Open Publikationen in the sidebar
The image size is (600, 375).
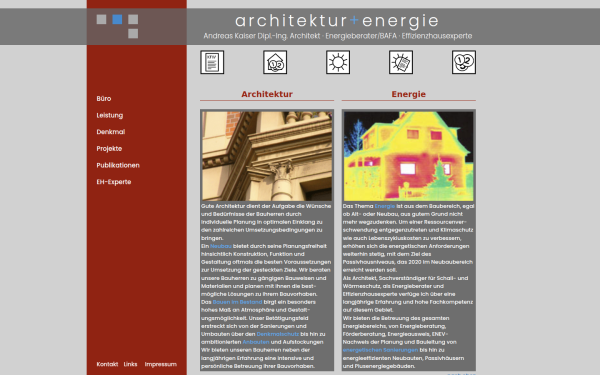(x=118, y=165)
